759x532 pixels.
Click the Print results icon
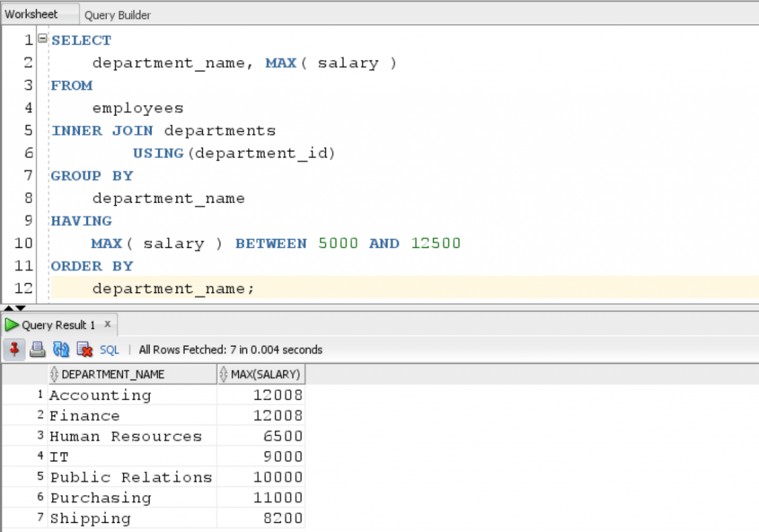37,349
